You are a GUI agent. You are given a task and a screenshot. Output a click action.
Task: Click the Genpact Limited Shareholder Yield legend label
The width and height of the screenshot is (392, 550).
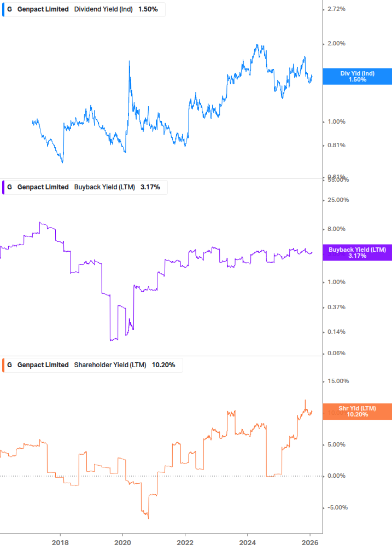tap(92, 365)
